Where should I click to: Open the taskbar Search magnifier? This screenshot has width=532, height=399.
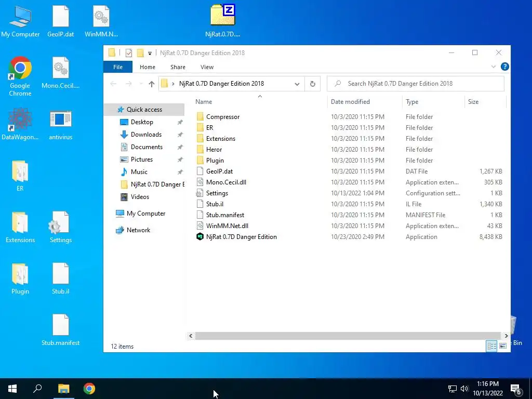point(37,389)
